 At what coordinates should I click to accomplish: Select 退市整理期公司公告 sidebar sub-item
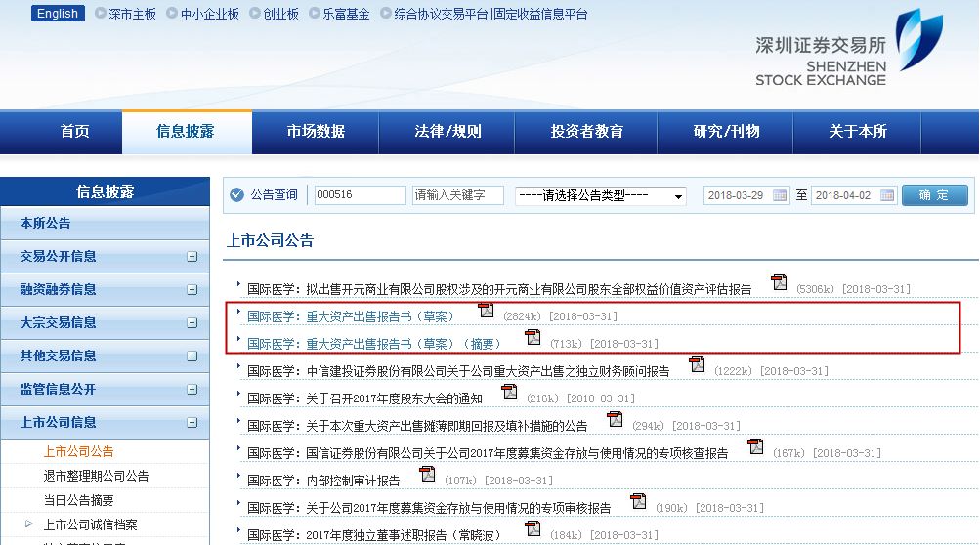tap(97, 476)
